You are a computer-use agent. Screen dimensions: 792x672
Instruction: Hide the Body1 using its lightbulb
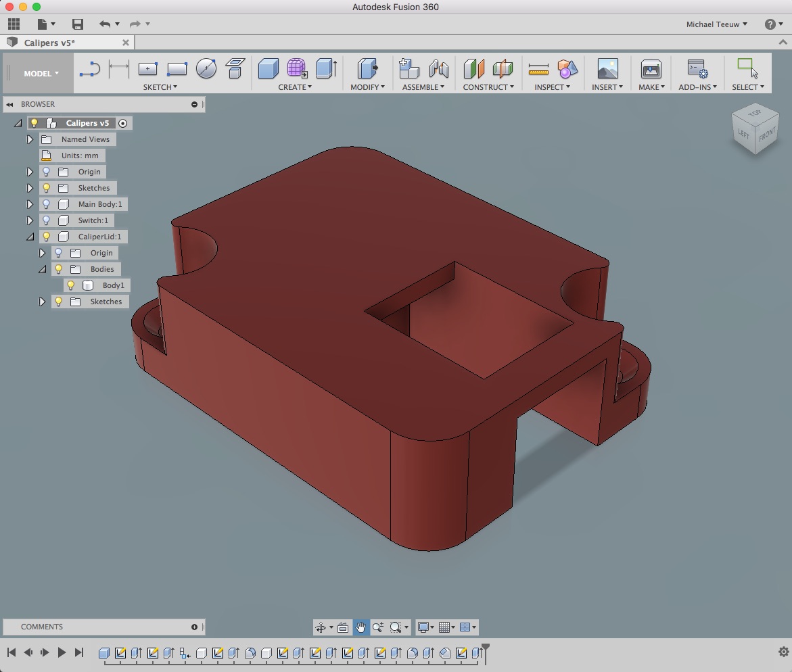point(71,285)
